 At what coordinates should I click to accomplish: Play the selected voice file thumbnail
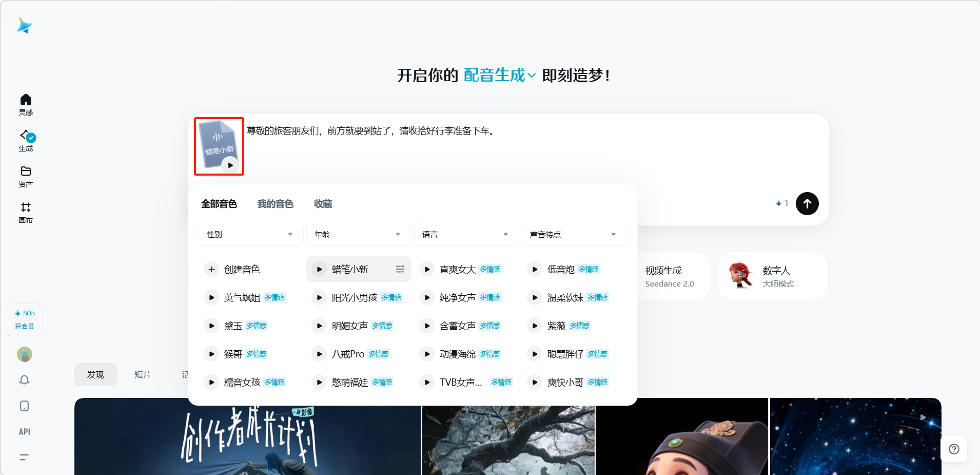tap(230, 165)
